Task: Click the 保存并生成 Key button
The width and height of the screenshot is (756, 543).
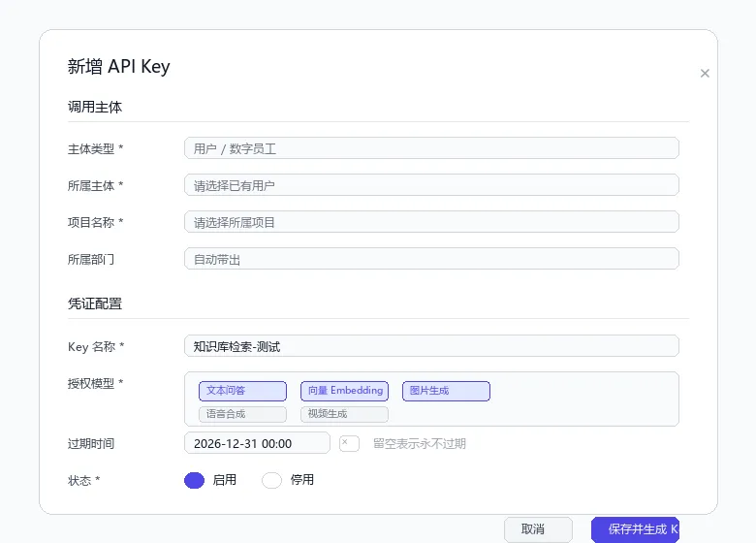Action: point(635,529)
